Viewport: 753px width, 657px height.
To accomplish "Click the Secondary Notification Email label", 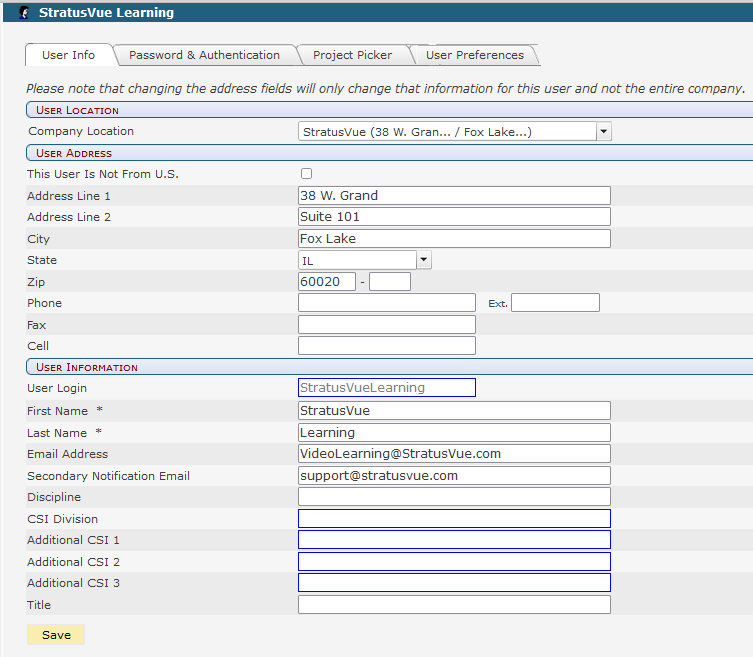I will [x=109, y=476].
